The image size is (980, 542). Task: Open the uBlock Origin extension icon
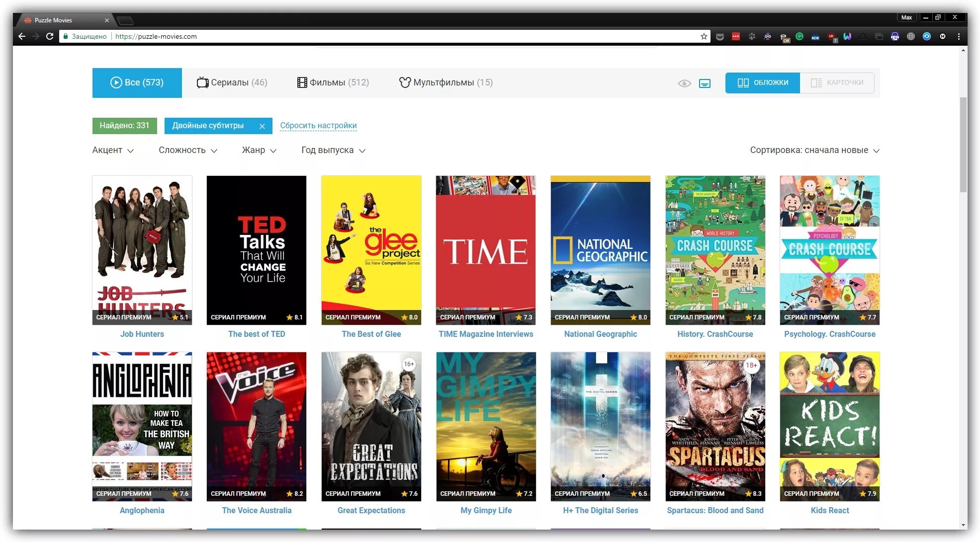click(x=831, y=36)
